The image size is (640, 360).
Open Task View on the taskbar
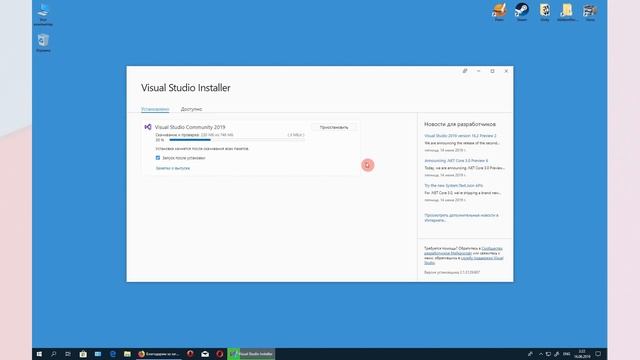coord(68,354)
